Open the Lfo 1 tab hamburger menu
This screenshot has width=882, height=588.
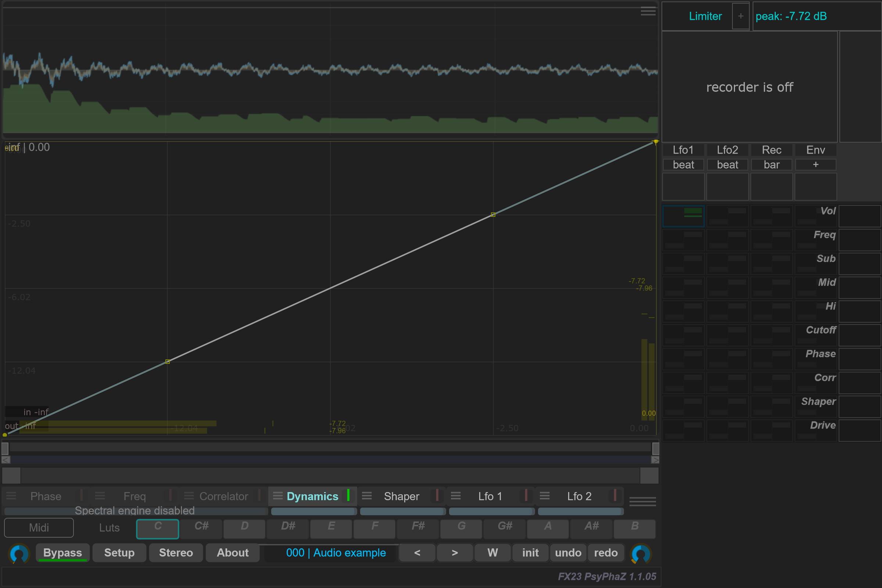456,496
